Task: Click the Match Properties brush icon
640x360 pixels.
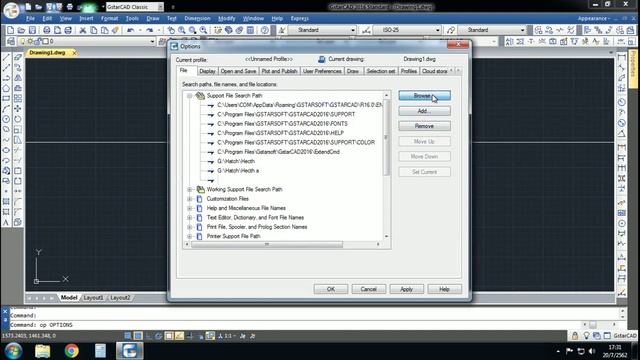Action: tap(116, 30)
